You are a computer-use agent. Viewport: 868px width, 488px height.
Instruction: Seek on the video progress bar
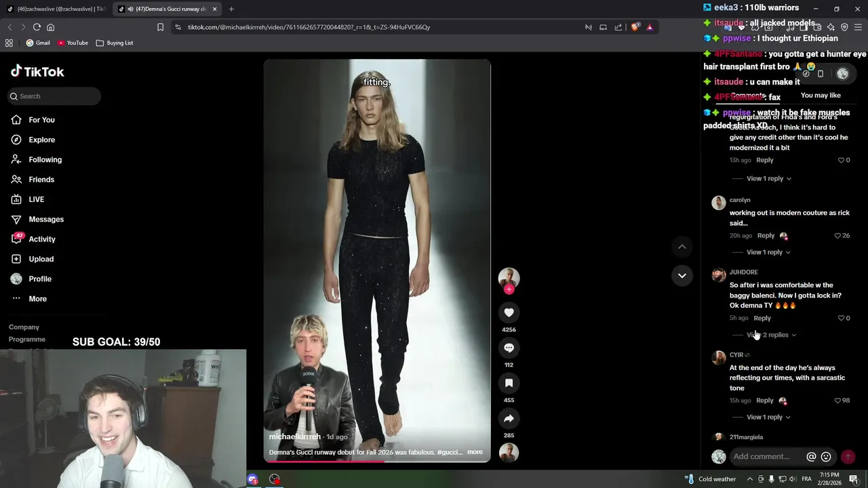(x=377, y=462)
